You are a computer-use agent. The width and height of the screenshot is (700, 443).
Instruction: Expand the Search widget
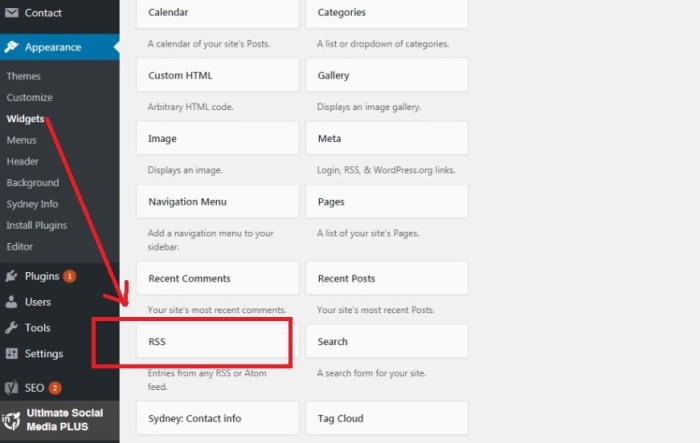pos(387,341)
